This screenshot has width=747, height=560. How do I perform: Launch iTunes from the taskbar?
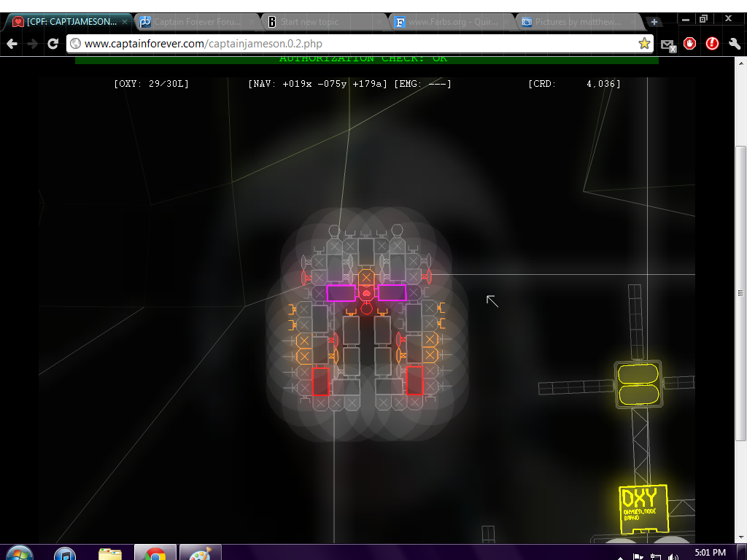[65, 553]
